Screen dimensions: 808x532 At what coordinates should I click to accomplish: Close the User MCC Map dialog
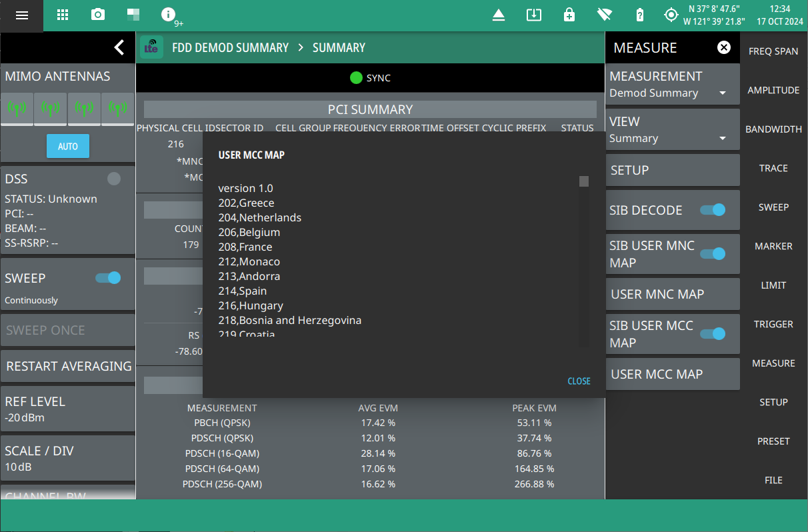(x=579, y=381)
